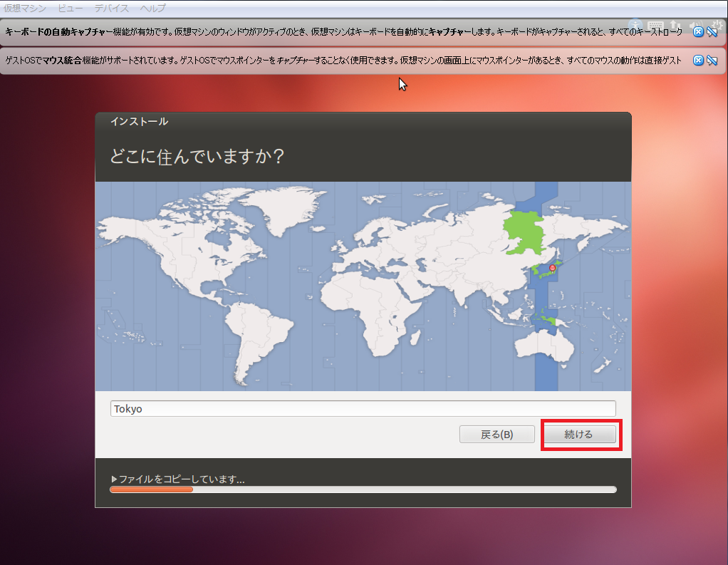Suppress future mouse integration messages icon

tap(712, 61)
